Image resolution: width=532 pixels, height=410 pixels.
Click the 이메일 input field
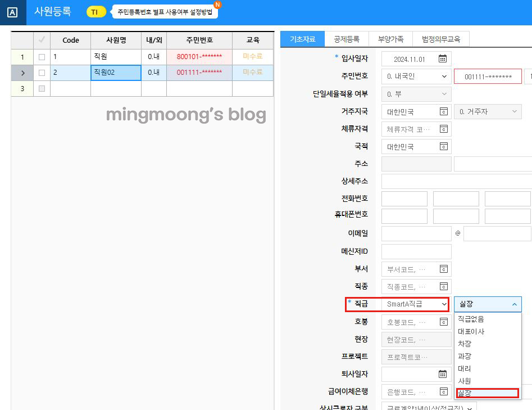click(416, 233)
